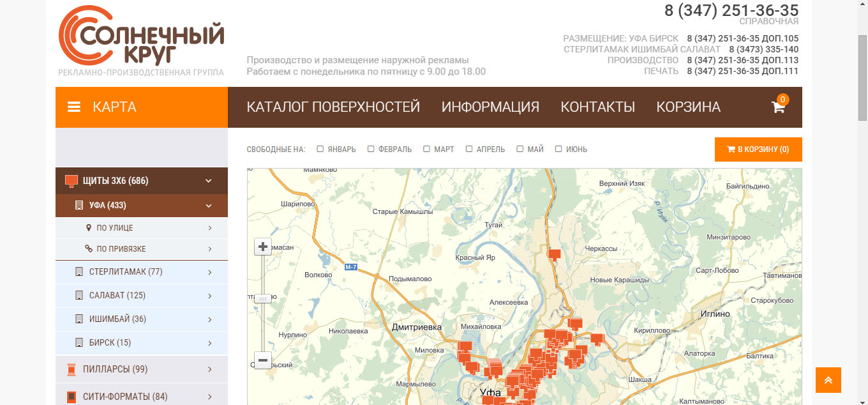The width and height of the screenshot is (868, 405).
Task: Expand the БИРСК (15) arrow
Action: (x=210, y=343)
